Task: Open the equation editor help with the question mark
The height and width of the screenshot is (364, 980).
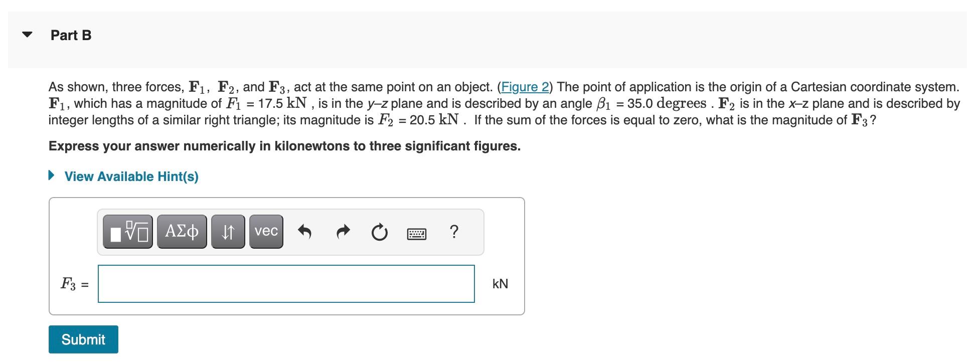Action: click(454, 232)
